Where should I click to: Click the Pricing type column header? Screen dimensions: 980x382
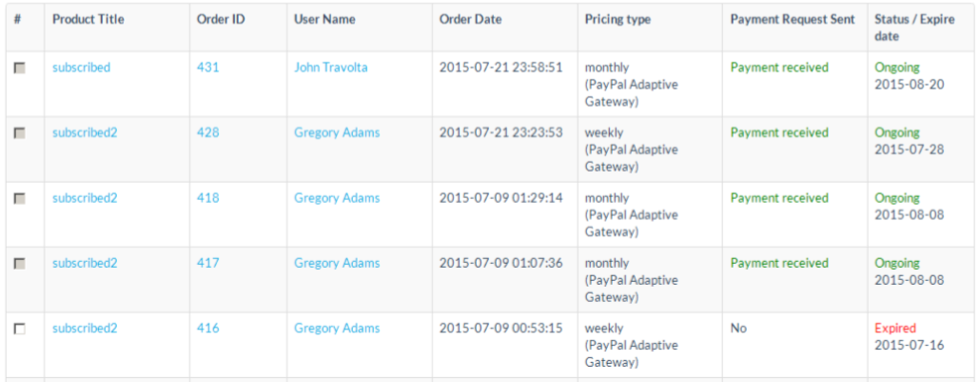click(617, 20)
